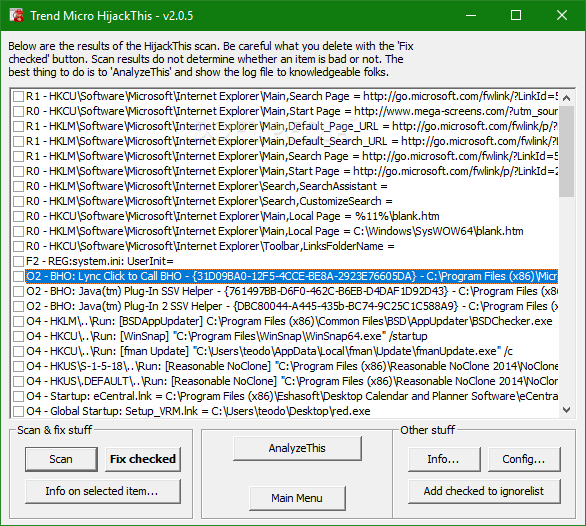
Task: Check the Default_Page_URL entry box
Action: [x=18, y=126]
